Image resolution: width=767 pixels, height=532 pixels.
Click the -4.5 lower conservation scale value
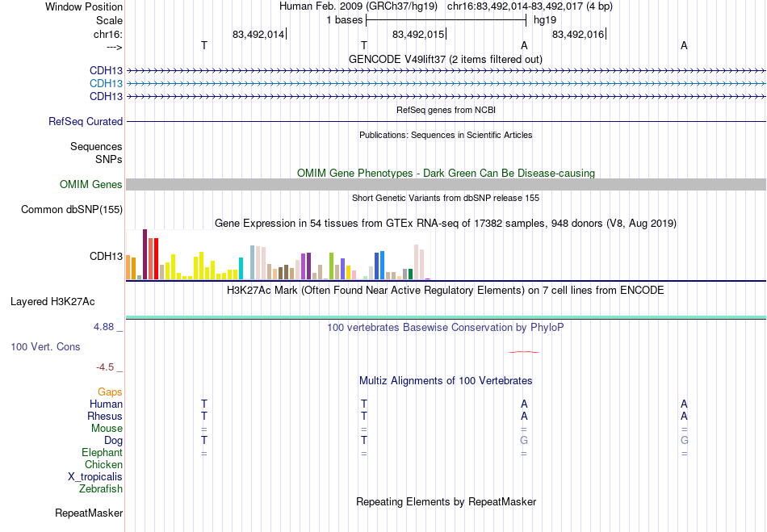coord(105,367)
